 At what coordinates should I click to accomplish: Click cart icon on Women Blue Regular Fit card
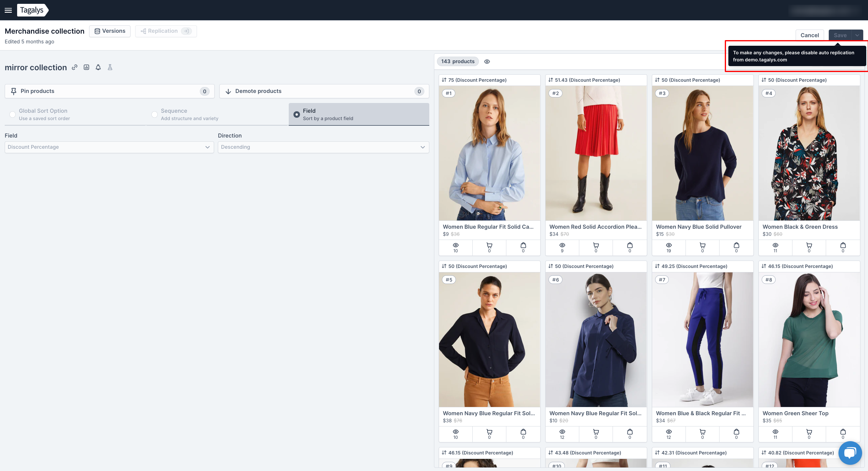click(489, 245)
